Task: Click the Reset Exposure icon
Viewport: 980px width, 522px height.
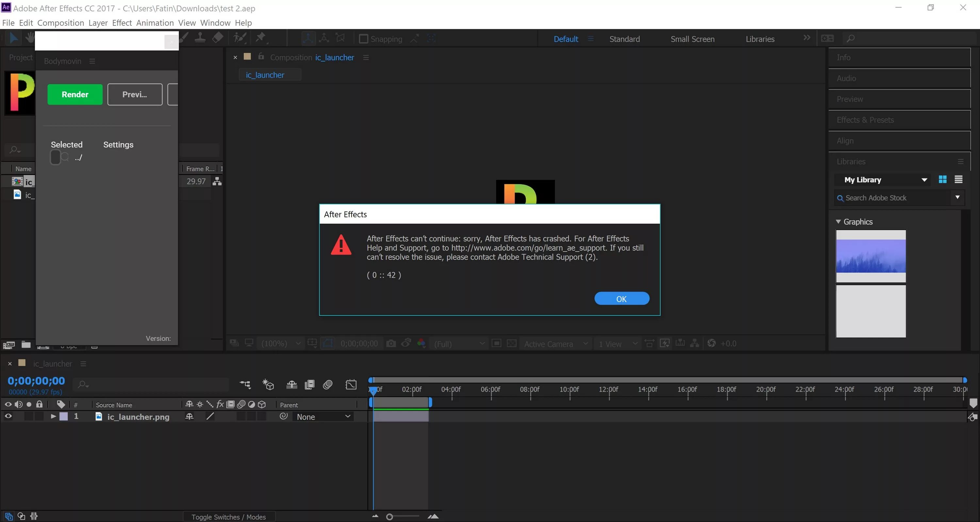Action: 711,343
